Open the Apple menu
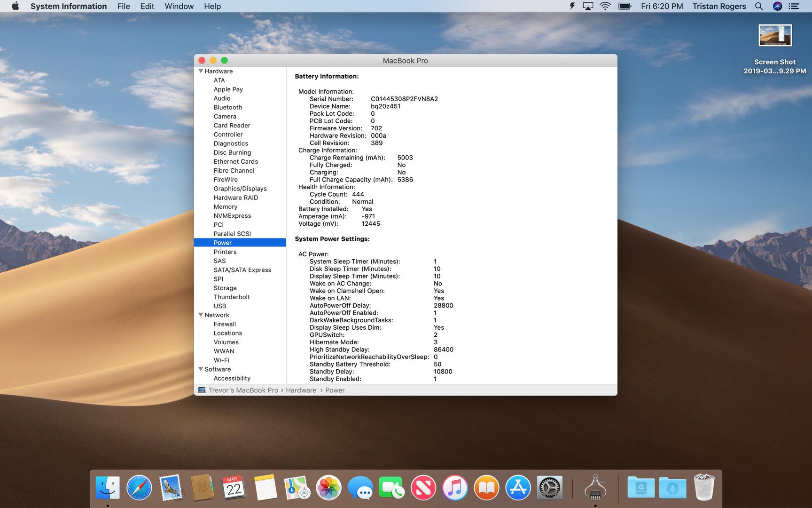Screen dimensions: 812x508 (15, 6)
